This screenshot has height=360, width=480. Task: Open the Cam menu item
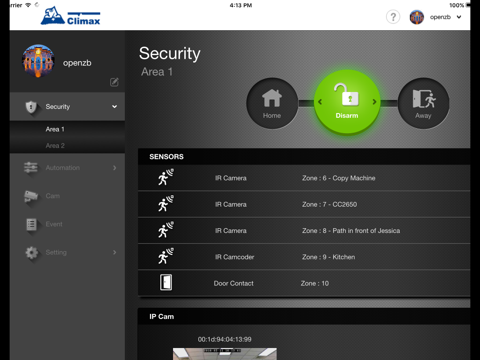click(x=53, y=196)
